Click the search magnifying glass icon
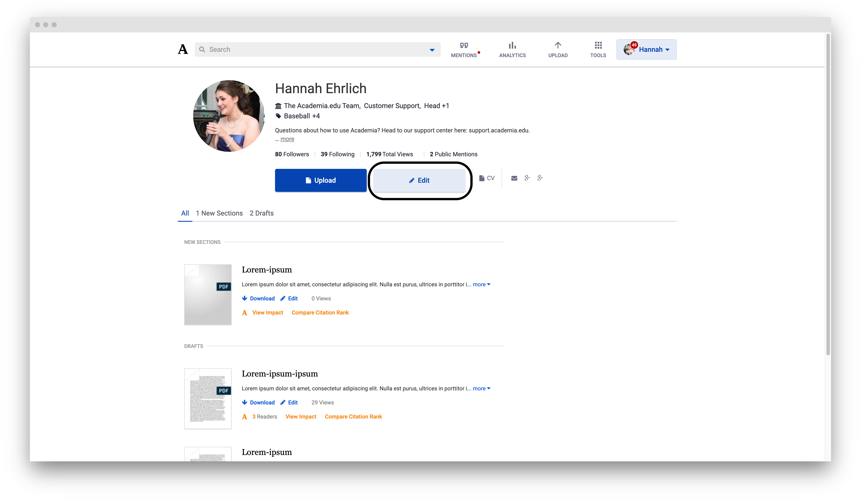Image resolution: width=861 pixels, height=504 pixels. tap(202, 49)
